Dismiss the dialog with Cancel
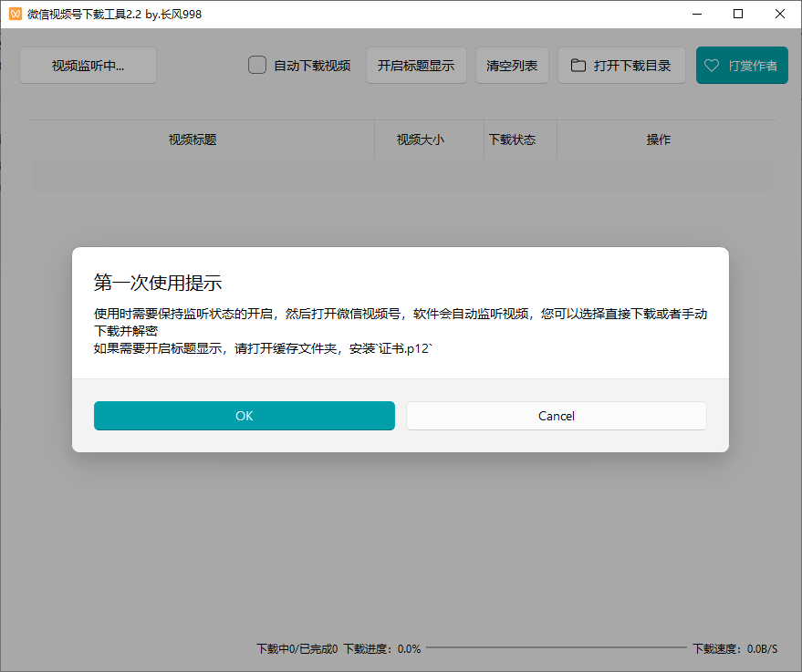802x672 pixels. 556,416
